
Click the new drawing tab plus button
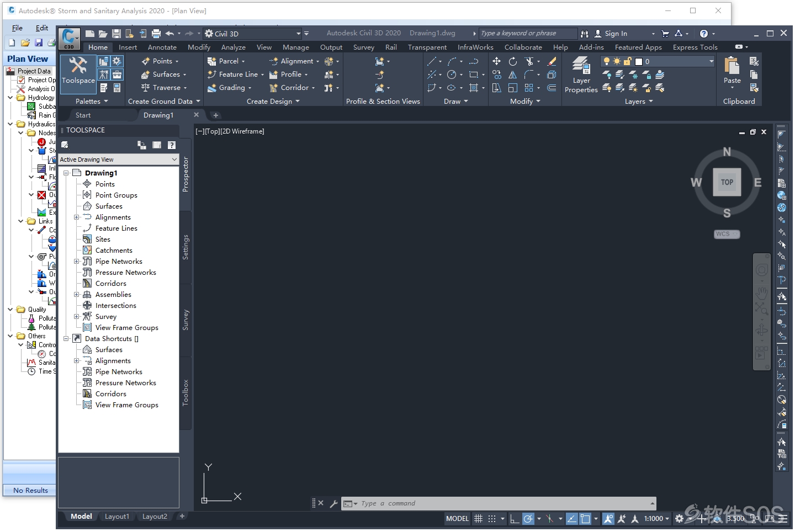(216, 115)
